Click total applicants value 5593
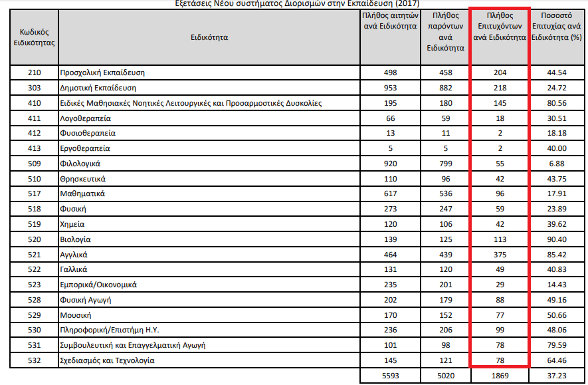Viewport: 588px width, 385px height. [x=391, y=376]
